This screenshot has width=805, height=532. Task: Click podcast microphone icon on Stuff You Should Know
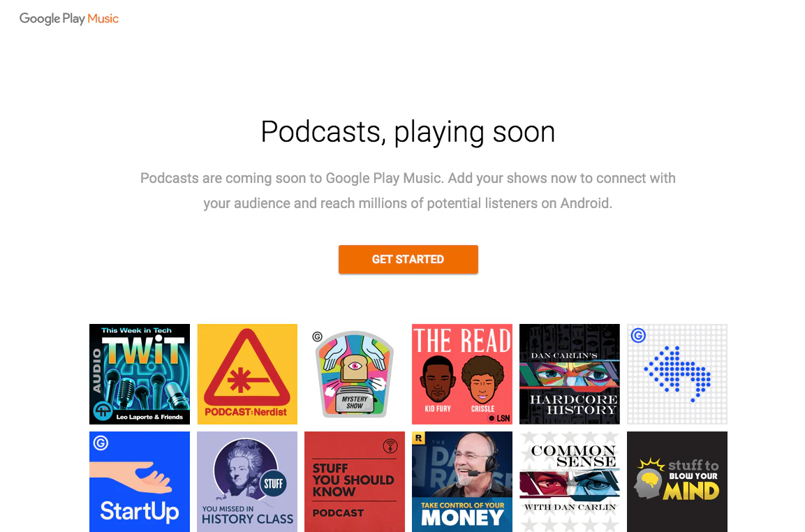tap(390, 445)
